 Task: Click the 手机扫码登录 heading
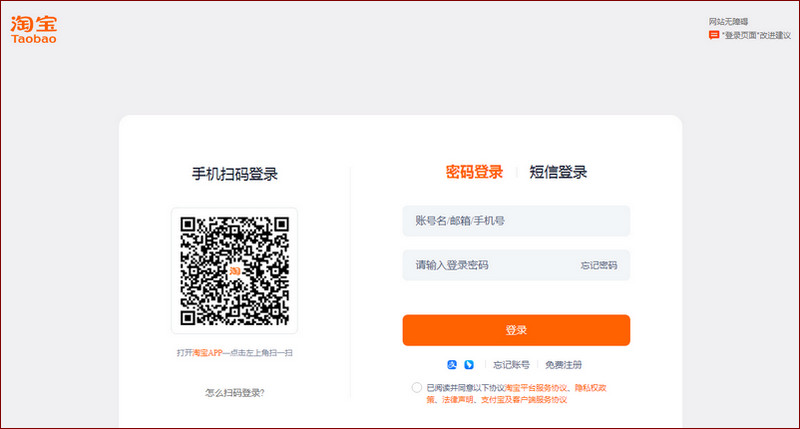point(235,174)
